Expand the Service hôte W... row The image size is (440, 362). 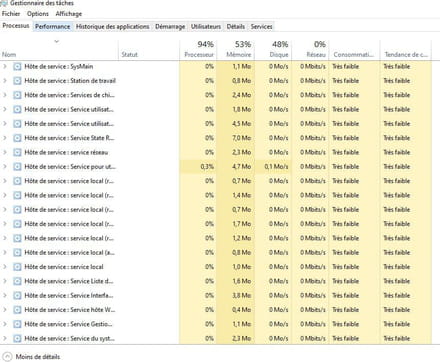click(x=5, y=310)
